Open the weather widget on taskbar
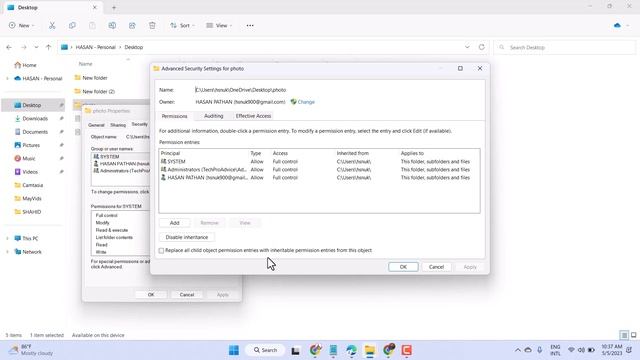 click(32, 350)
